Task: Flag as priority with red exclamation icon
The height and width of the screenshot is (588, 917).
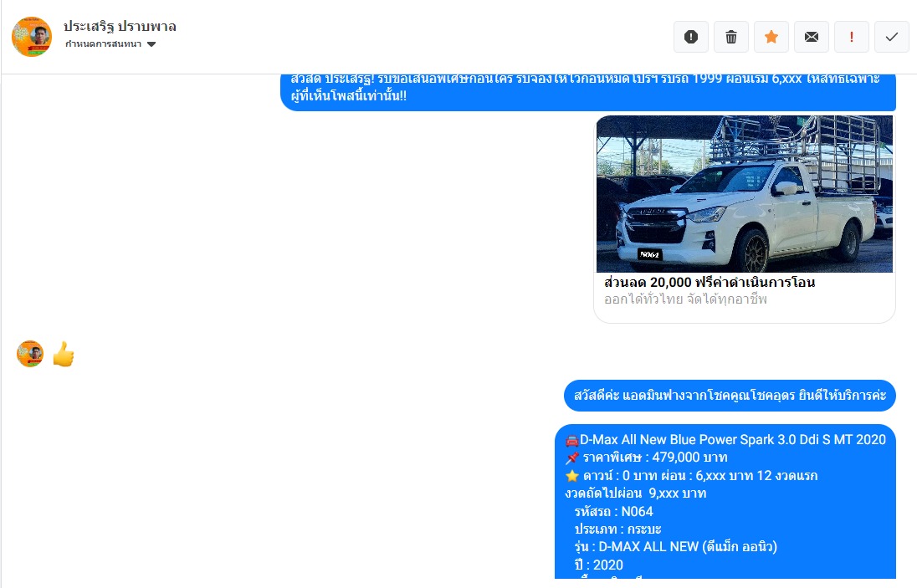Action: point(852,37)
